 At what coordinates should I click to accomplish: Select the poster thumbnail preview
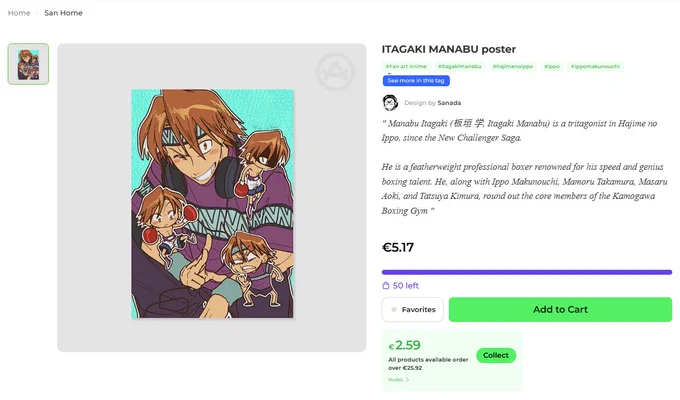coord(28,64)
